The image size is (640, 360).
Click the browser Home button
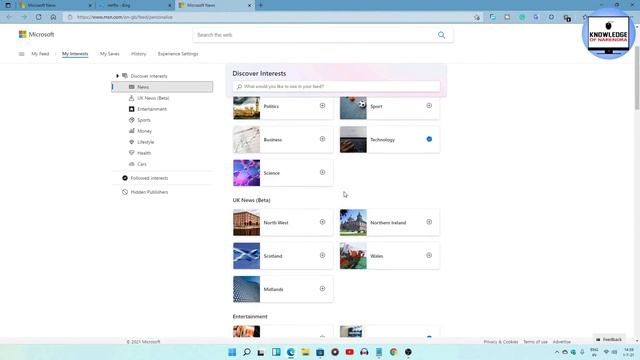[53, 17]
